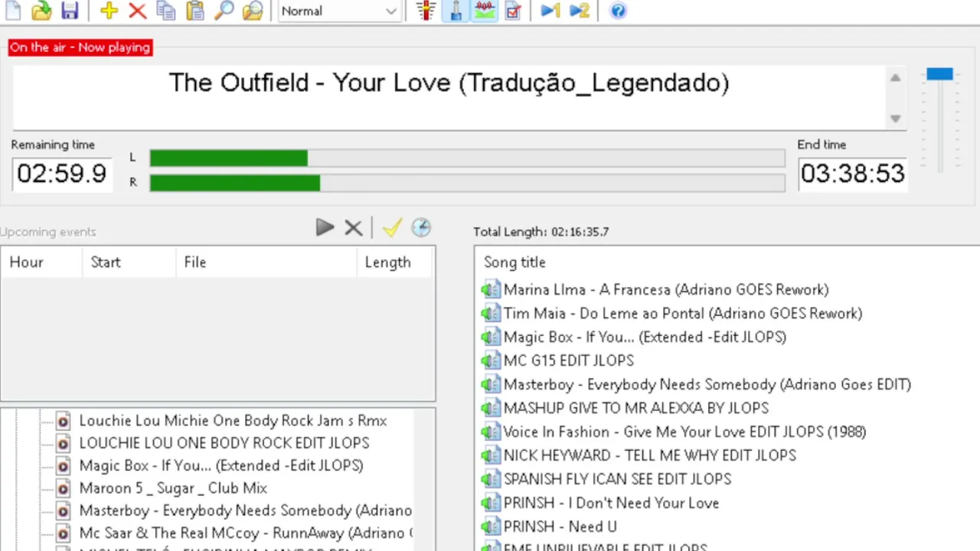Sort upcoming events by Length column
The image size is (980, 551).
pyautogui.click(x=395, y=262)
